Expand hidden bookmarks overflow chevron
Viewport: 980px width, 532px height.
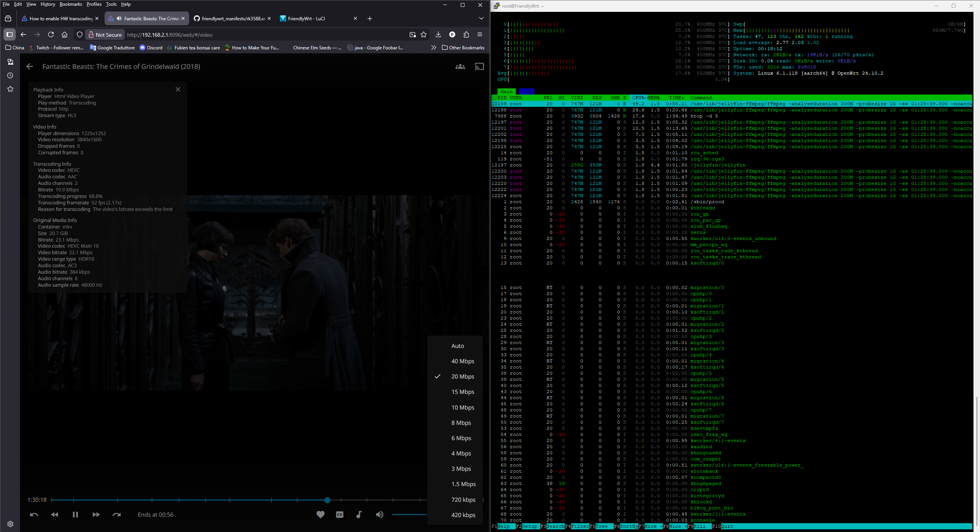point(434,48)
